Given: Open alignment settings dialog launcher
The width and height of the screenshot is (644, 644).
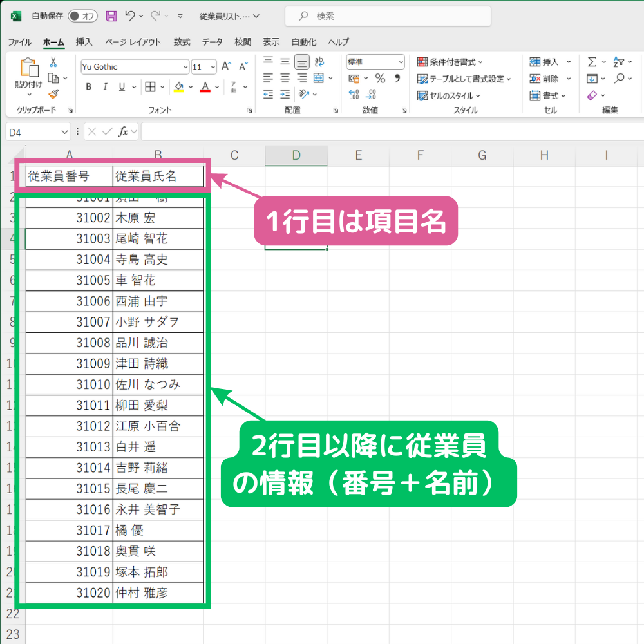Looking at the screenshot, I should (336, 110).
